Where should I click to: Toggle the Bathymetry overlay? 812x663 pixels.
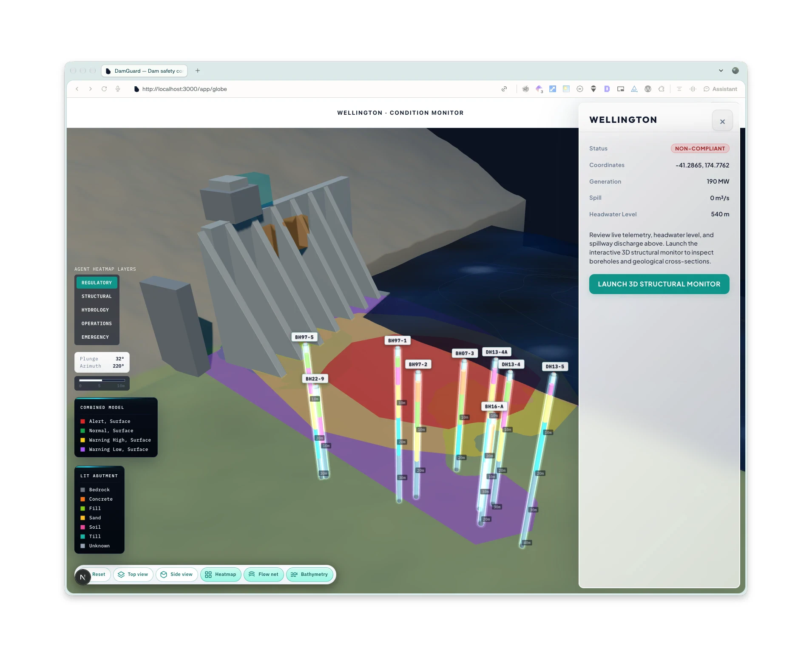pyautogui.click(x=309, y=574)
